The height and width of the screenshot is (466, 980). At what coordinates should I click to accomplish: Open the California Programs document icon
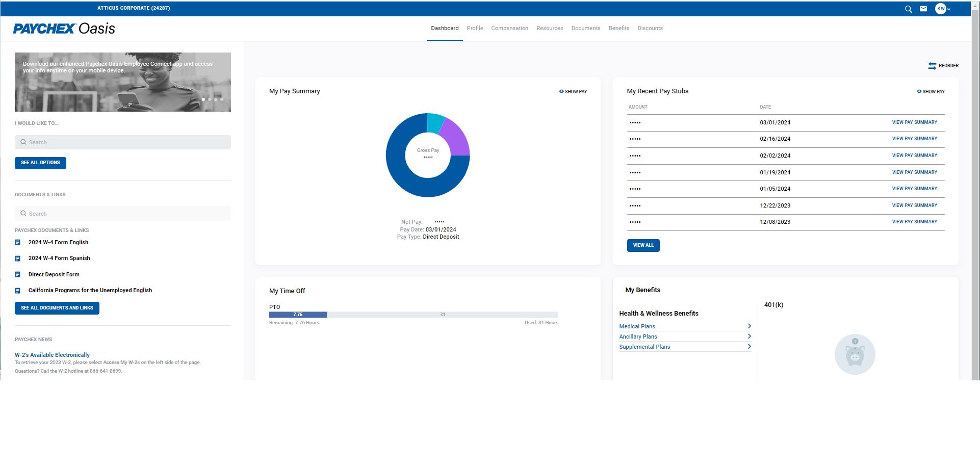[x=18, y=291]
